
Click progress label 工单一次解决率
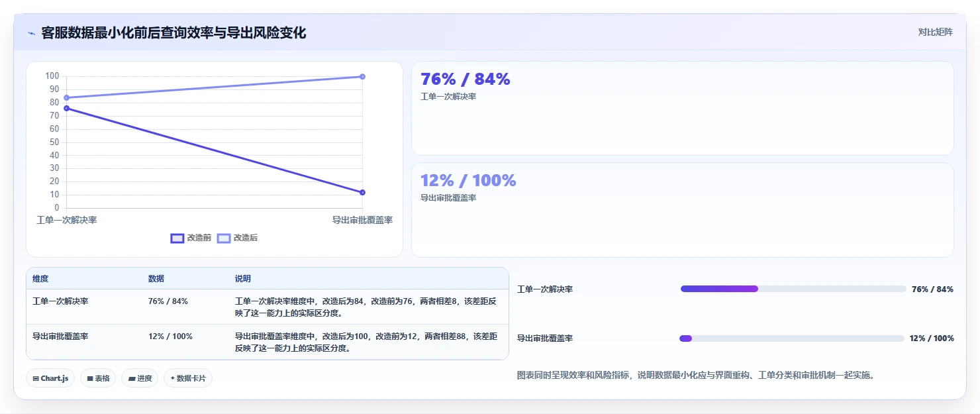(545, 289)
